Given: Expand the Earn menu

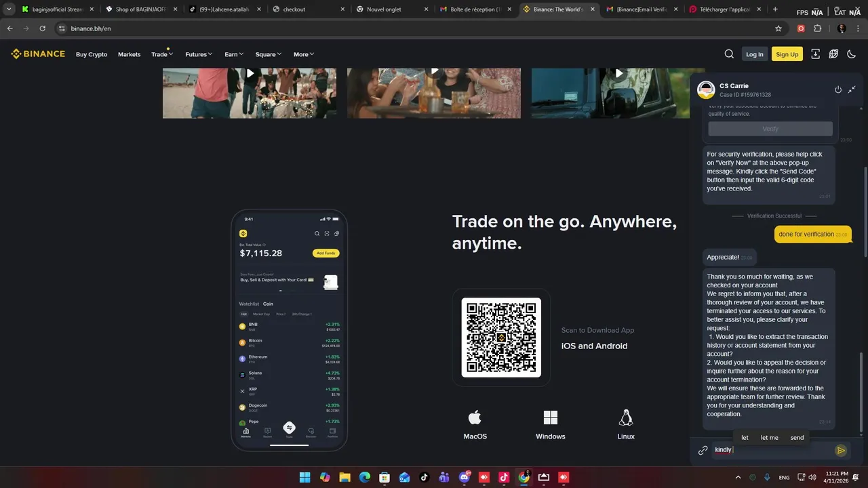Looking at the screenshot, I should (x=234, y=54).
